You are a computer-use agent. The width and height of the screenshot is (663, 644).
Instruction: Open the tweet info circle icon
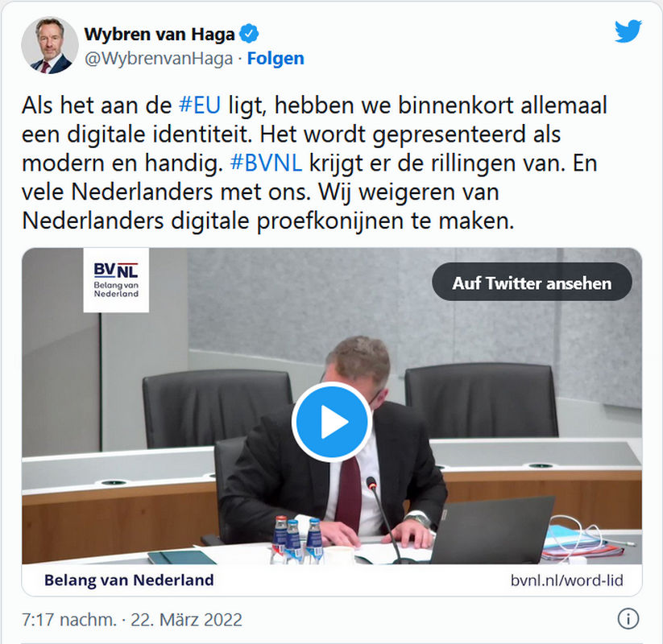[628, 619]
